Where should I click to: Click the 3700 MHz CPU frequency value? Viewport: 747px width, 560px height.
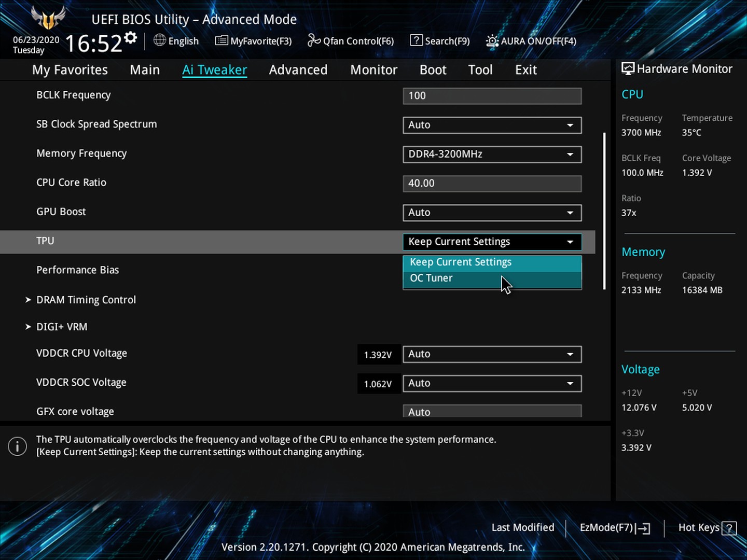tap(641, 133)
